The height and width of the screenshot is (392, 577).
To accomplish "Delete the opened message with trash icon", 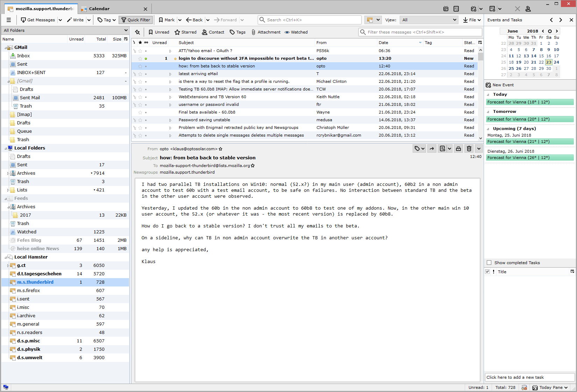I will (x=469, y=148).
